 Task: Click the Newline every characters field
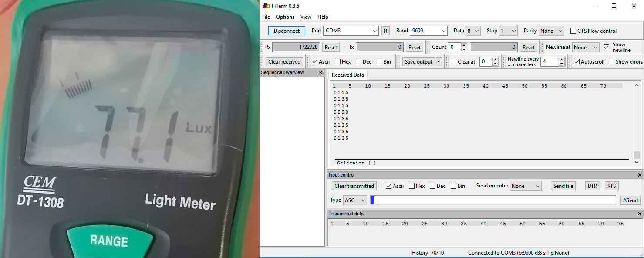coord(550,62)
